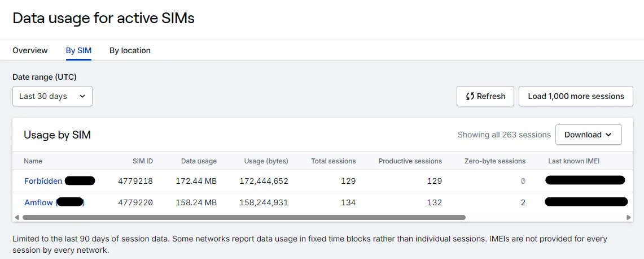Click the SIM ID column header
644x259 pixels.
(x=143, y=161)
